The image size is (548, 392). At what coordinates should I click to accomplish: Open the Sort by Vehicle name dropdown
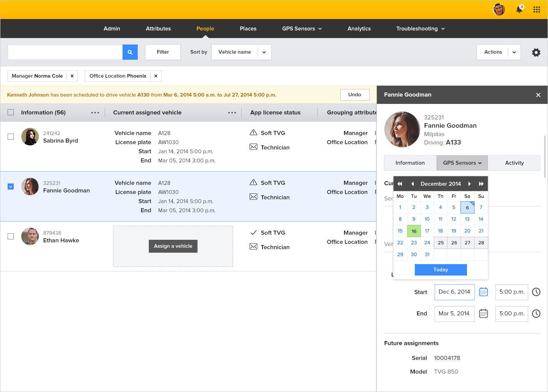pyautogui.click(x=241, y=52)
